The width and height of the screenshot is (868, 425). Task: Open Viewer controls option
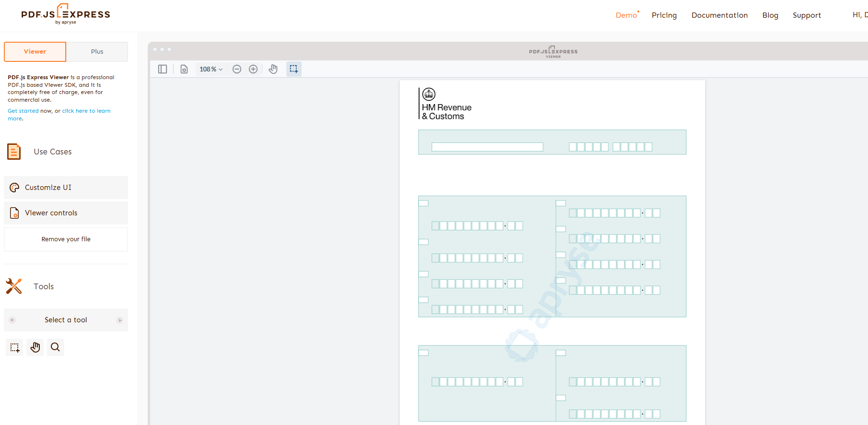[x=66, y=213]
